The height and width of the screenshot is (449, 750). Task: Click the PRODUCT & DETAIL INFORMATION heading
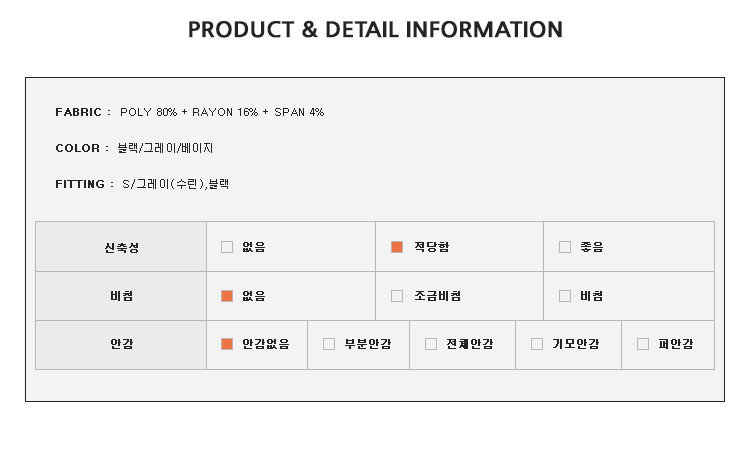(x=375, y=30)
